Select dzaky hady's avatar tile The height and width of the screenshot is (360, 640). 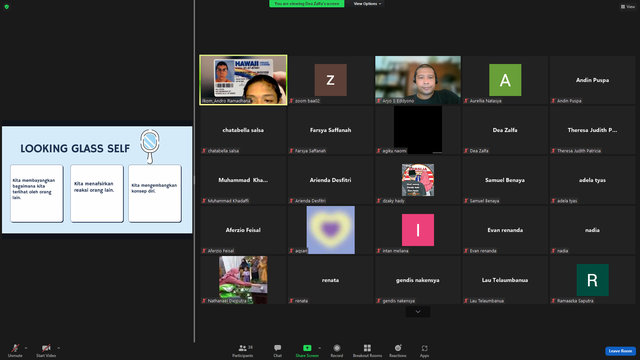(418, 180)
